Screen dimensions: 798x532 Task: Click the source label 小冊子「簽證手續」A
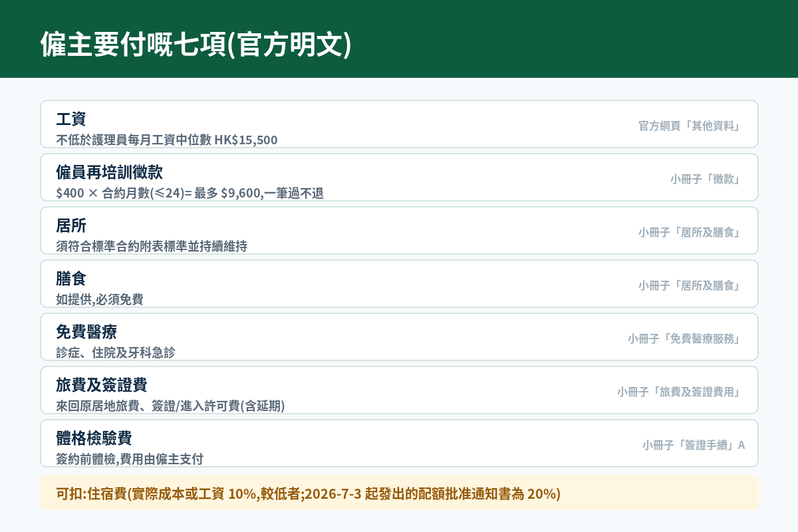694,445
